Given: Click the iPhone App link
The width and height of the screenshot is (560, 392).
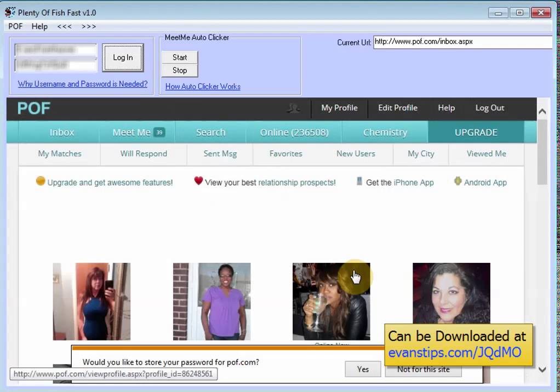Looking at the screenshot, I should (414, 183).
